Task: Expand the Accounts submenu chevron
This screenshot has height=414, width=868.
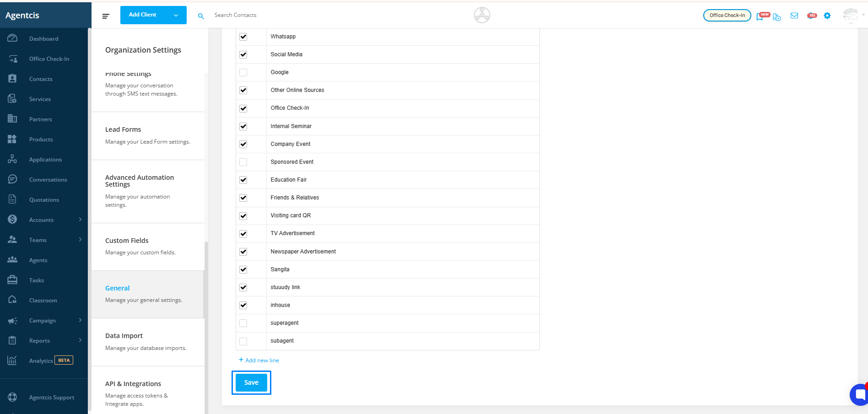Action: click(x=80, y=220)
